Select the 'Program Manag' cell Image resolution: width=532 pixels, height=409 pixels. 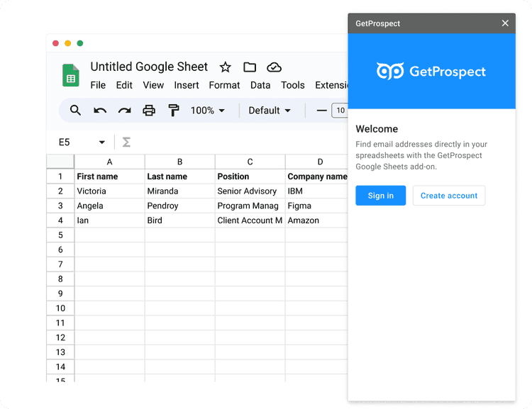coord(250,206)
